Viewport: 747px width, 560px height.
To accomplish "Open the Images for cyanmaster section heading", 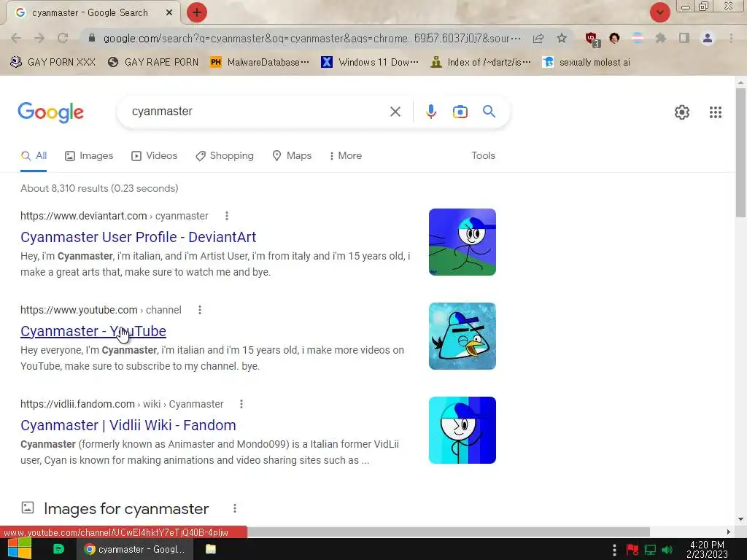I will (126, 508).
